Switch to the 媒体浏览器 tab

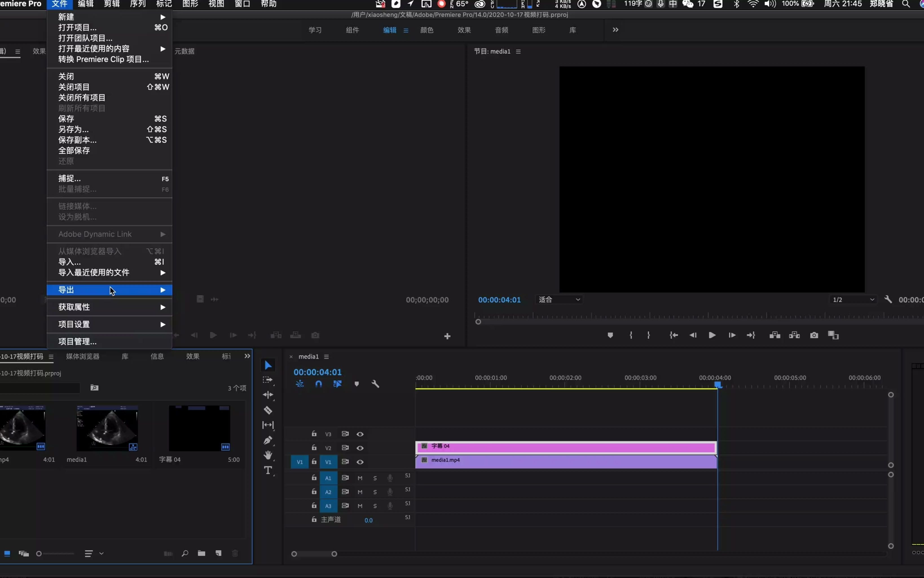pos(83,356)
